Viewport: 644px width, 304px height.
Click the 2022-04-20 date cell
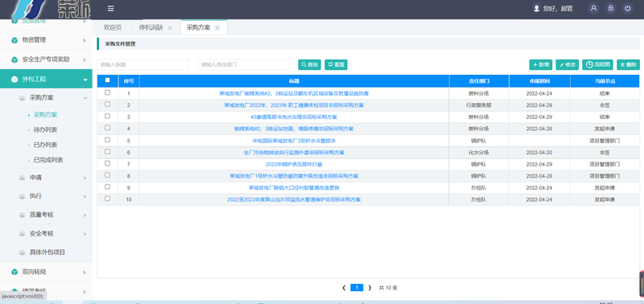(x=539, y=153)
